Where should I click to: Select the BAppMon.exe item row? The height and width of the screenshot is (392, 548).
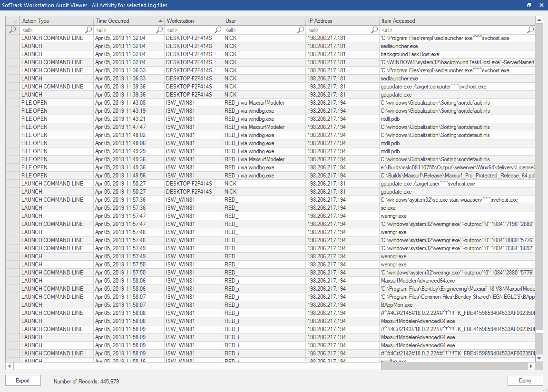click(x=396, y=305)
